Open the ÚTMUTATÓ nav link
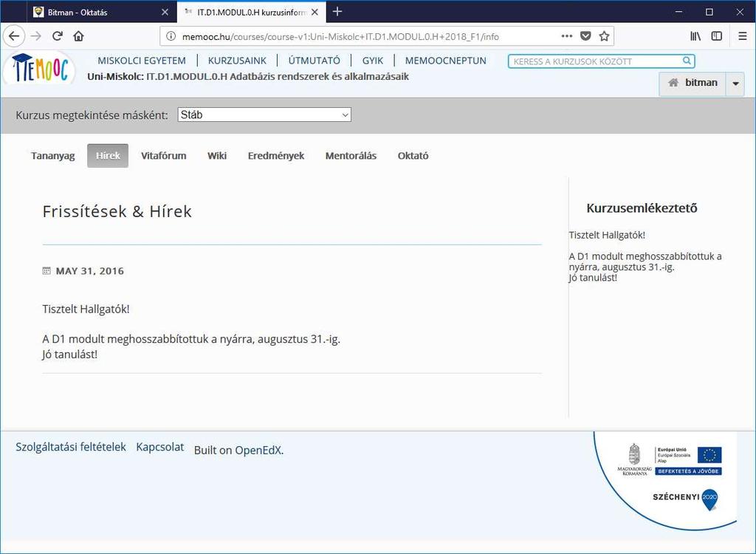This screenshot has height=554, width=756. [x=314, y=61]
